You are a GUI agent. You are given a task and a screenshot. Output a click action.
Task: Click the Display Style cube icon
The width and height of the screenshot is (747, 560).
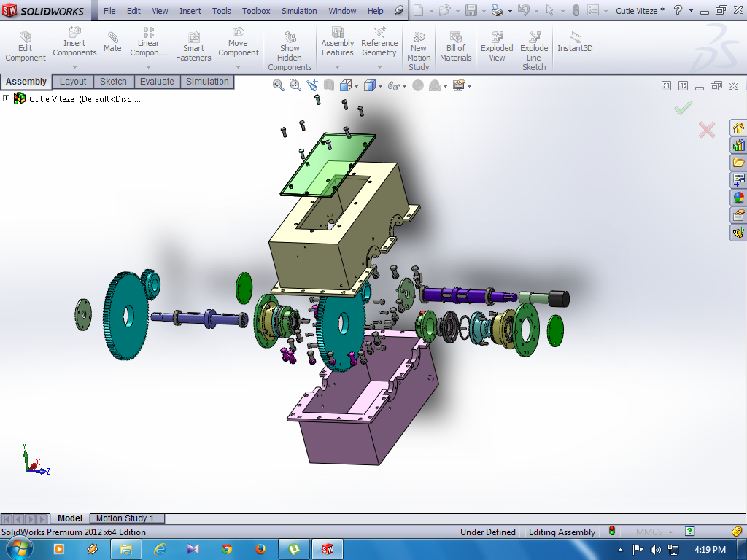[369, 86]
